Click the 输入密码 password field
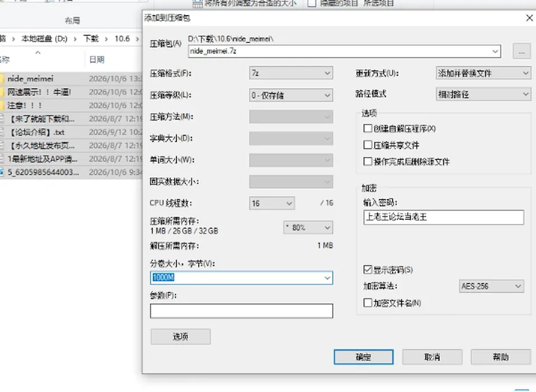Screen dimensions: 536x392 [444, 217]
